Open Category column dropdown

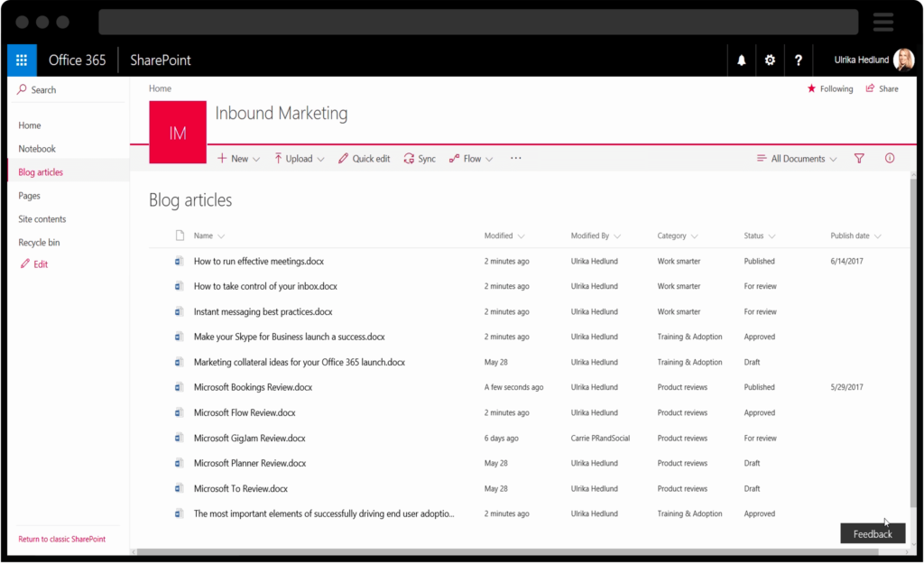point(694,236)
